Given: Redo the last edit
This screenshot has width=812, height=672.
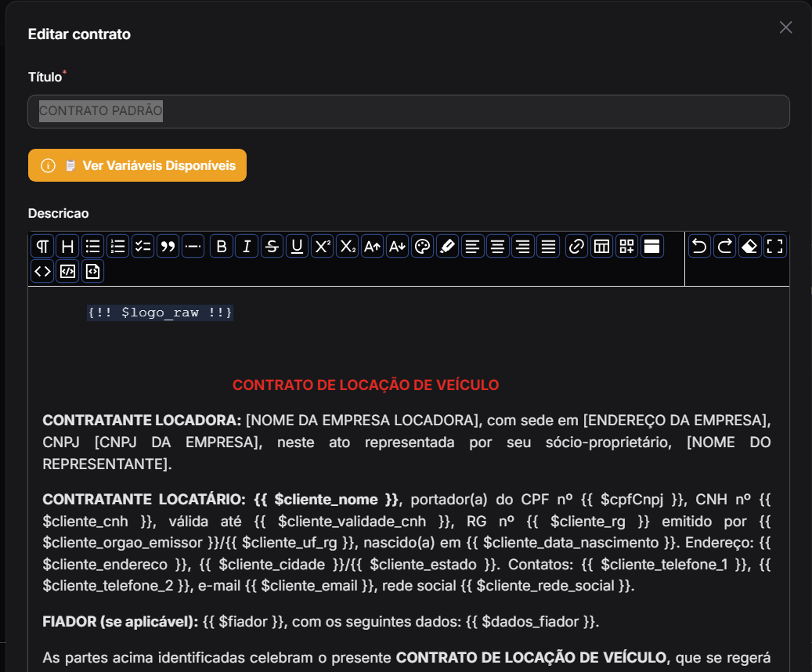Looking at the screenshot, I should click(x=724, y=246).
